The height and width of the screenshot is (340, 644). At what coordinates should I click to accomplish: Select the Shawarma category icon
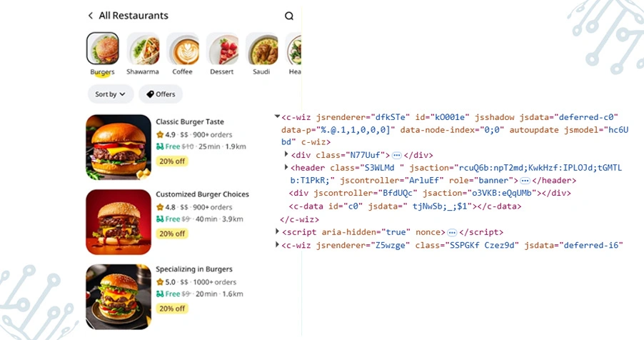[x=143, y=49]
